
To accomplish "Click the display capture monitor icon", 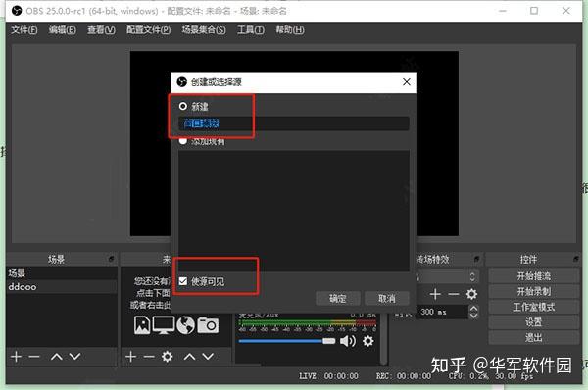I will (x=164, y=325).
